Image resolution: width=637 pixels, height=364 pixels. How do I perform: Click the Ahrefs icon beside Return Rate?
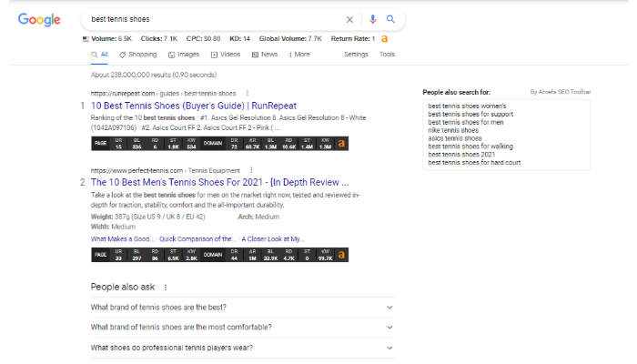click(x=384, y=39)
